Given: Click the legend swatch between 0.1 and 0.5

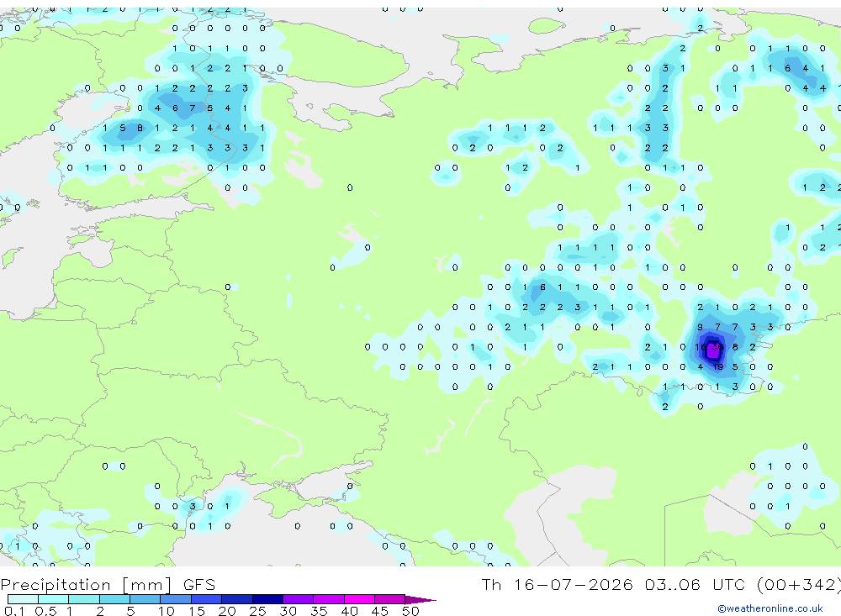Looking at the screenshot, I should (23, 599).
